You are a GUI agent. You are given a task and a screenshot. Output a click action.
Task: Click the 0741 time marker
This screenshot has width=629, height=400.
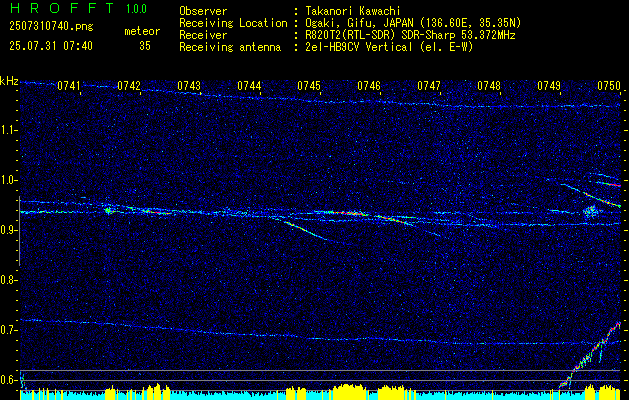click(x=69, y=86)
